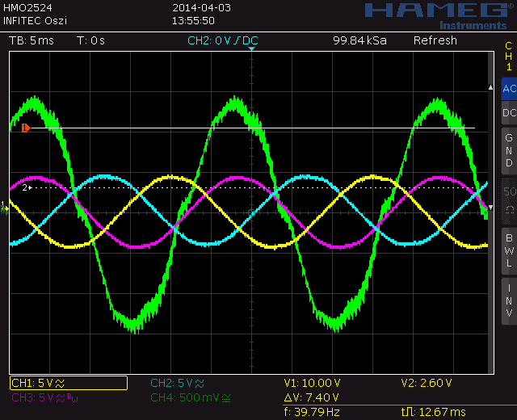517x420 pixels.
Task: Toggle the 50 ohm impedance option
Action: tap(510, 201)
